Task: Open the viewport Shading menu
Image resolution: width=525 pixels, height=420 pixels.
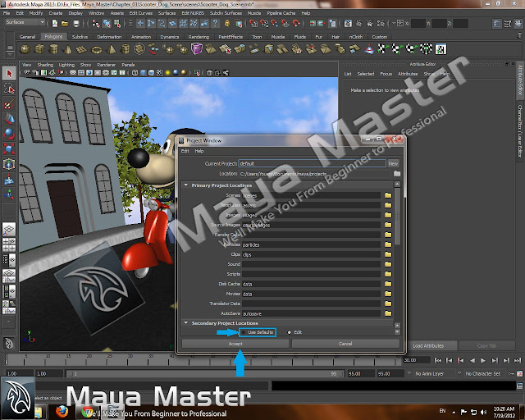Action: coord(45,65)
